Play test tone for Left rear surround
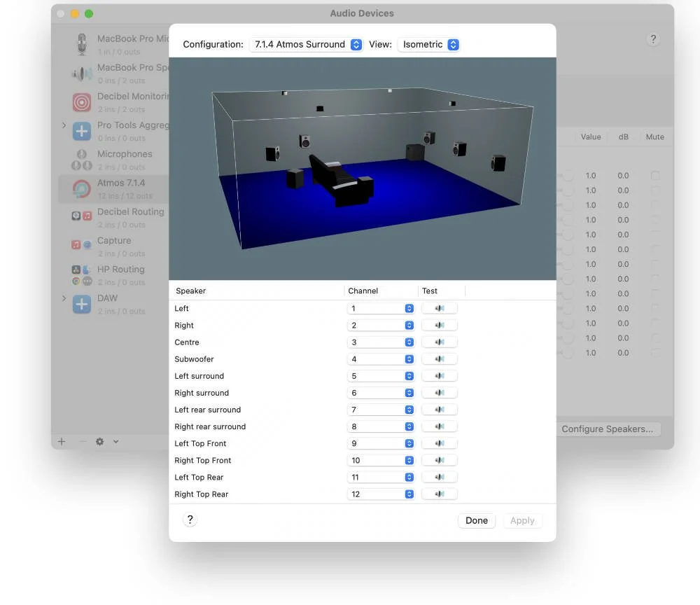This screenshot has width=700, height=605. 440,410
